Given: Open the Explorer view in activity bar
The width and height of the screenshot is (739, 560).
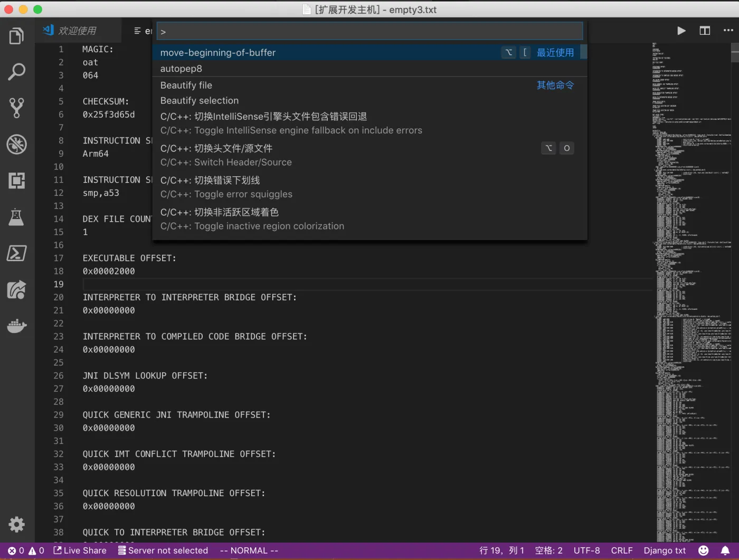Looking at the screenshot, I should (x=17, y=36).
